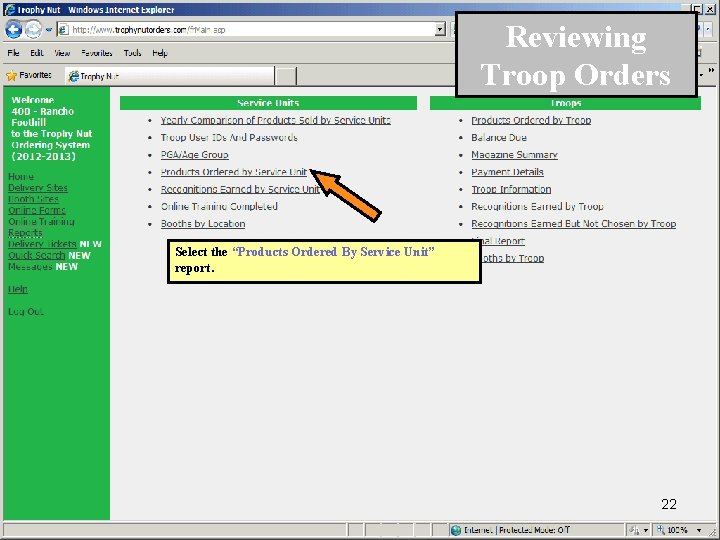Open the Delivery Sites sidebar link
Viewport: 720px width, 540px height.
pos(38,188)
